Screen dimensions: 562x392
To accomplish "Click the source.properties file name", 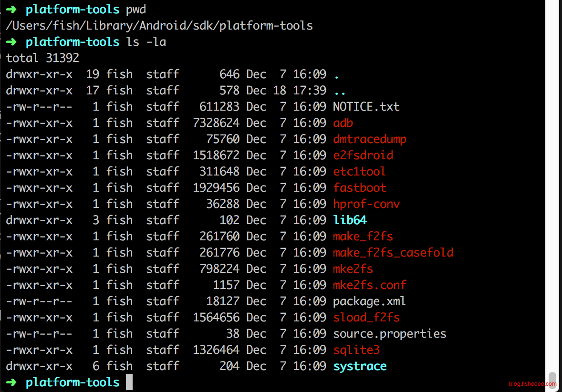I will tap(389, 334).
